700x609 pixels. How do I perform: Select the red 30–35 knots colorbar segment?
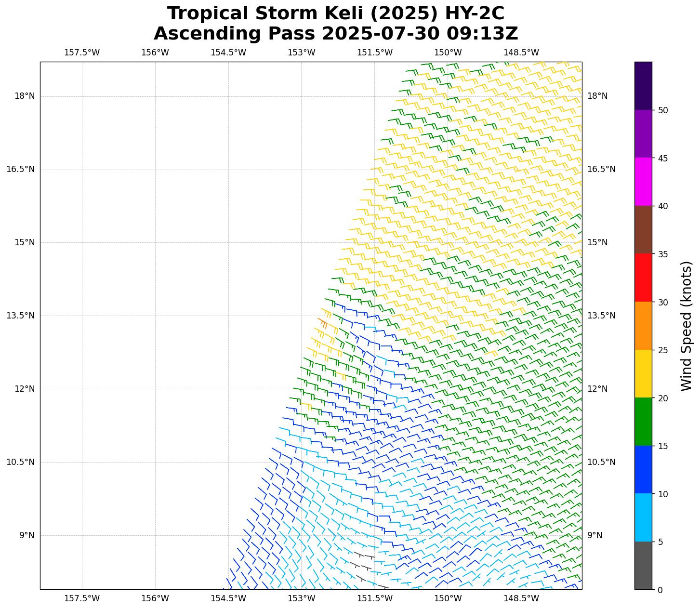(643, 278)
